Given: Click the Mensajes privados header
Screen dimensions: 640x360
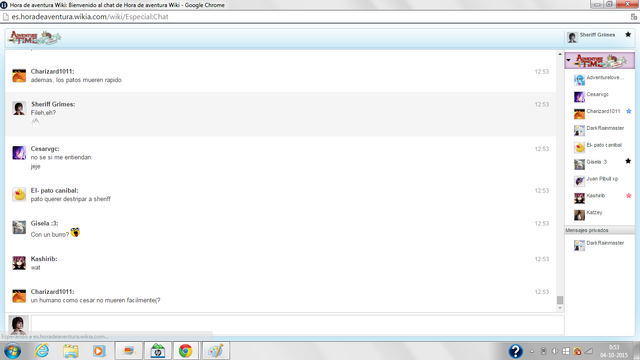Looking at the screenshot, I should point(600,230).
